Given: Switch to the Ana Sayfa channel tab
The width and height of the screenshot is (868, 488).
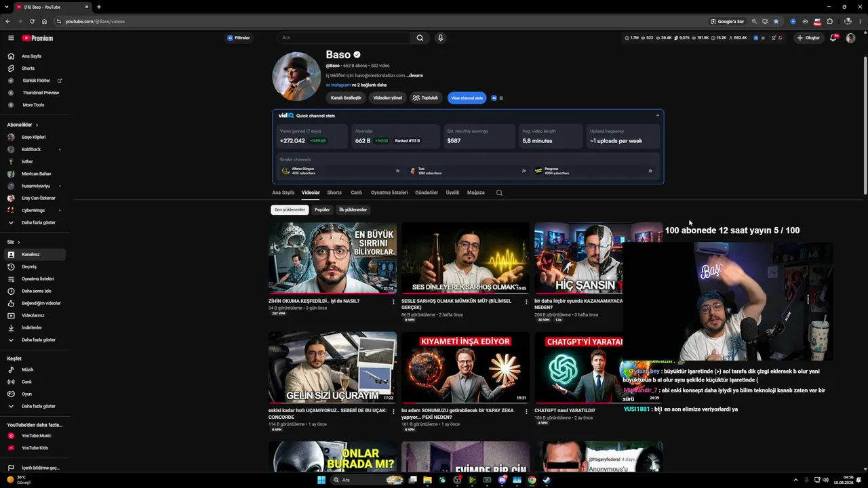Looking at the screenshot, I should (283, 192).
